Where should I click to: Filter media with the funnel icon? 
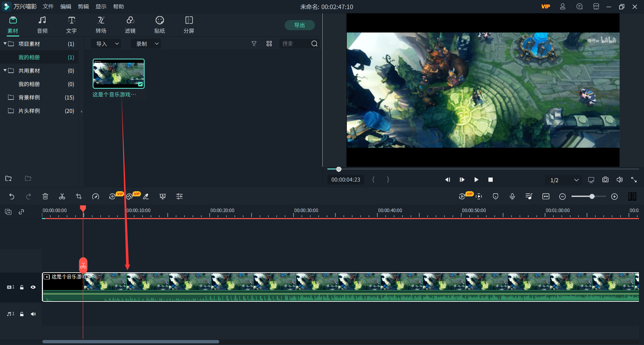click(x=254, y=44)
